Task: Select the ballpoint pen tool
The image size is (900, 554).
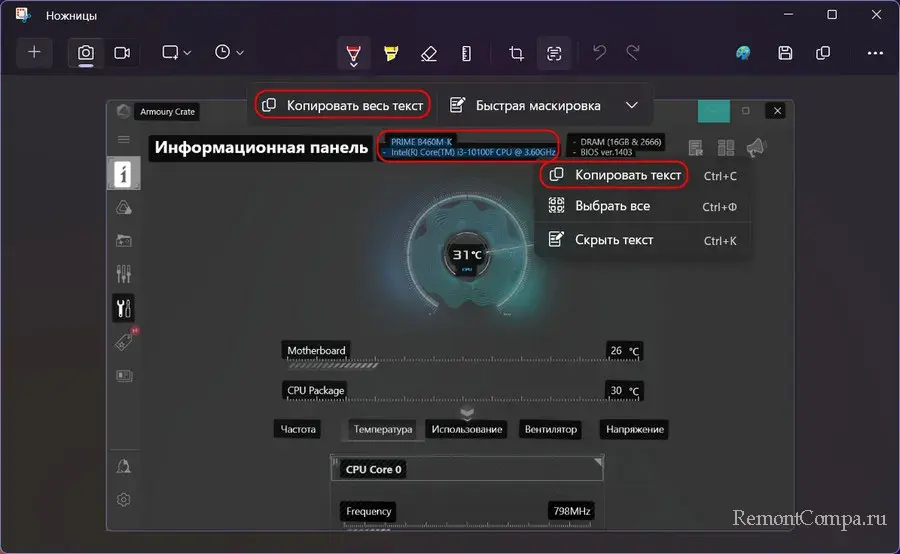Action: click(353, 53)
